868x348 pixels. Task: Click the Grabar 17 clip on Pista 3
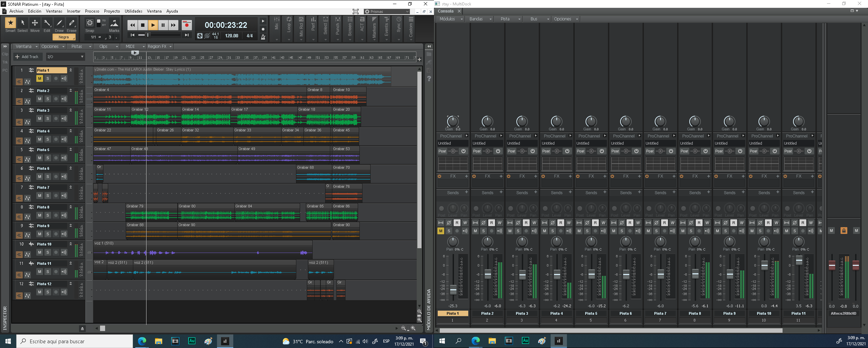[x=264, y=117]
